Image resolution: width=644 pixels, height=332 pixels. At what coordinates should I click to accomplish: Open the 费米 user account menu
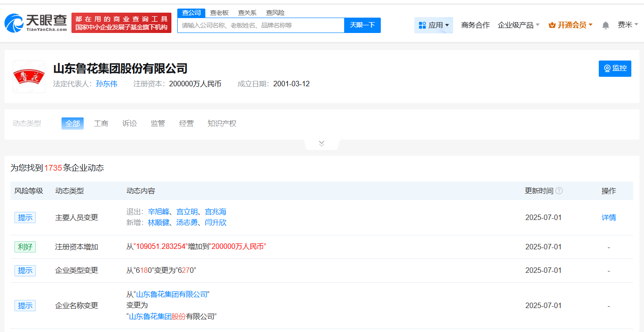[628, 25]
